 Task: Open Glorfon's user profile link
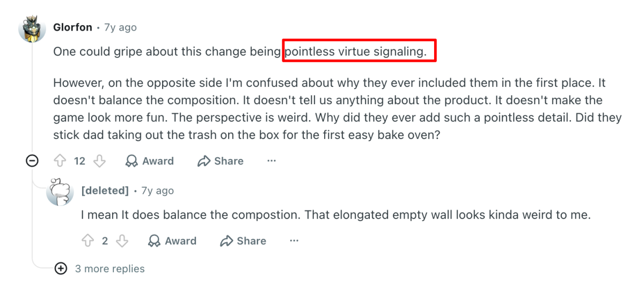coord(73,27)
